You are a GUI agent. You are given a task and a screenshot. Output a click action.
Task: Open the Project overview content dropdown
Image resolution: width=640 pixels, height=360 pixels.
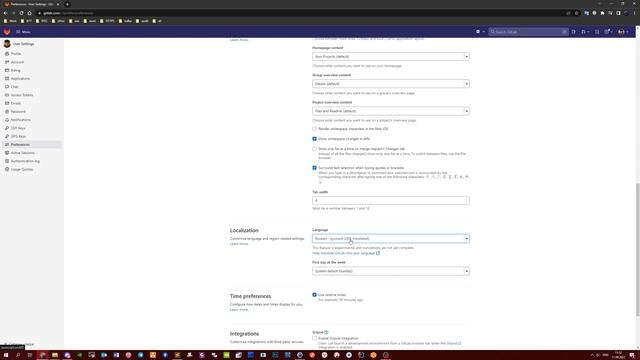pyautogui.click(x=391, y=111)
